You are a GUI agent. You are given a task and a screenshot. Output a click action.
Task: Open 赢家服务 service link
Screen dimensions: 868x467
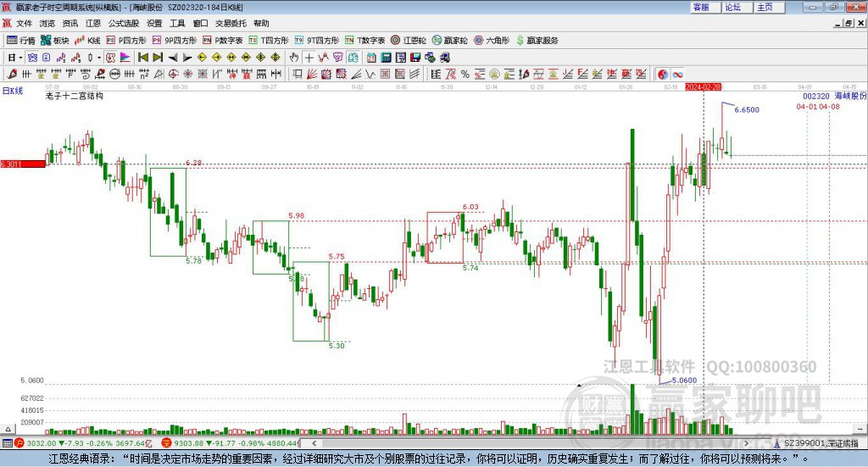coord(537,41)
